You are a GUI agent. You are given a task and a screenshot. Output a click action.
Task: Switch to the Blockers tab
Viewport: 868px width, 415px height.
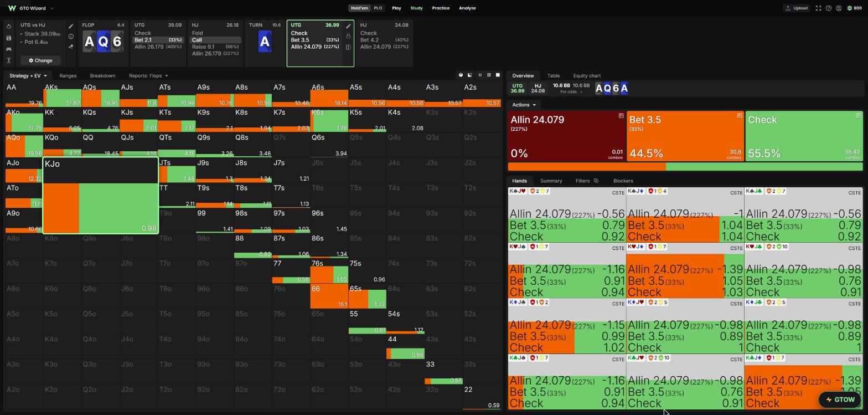coord(623,181)
